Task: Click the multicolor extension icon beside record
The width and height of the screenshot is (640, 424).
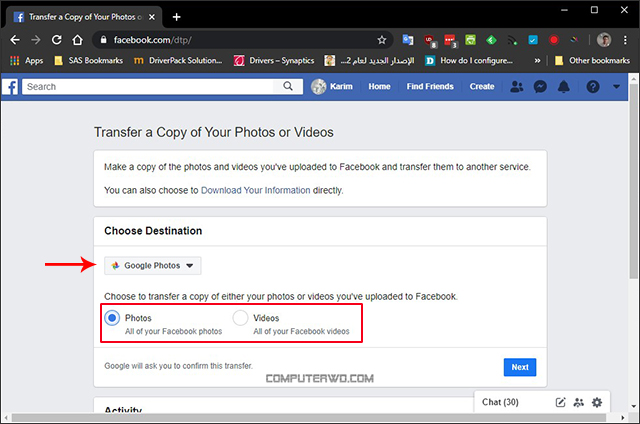Action: [x=574, y=40]
